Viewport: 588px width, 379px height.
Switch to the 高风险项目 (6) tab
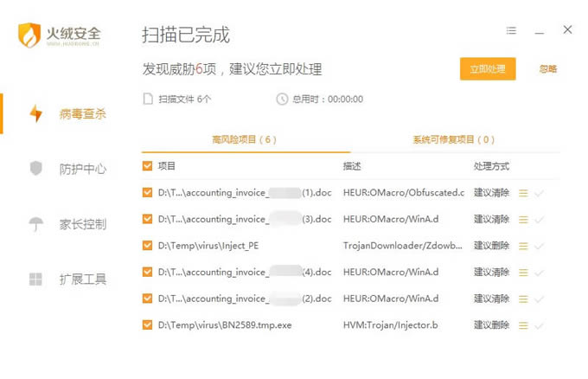coord(244,139)
